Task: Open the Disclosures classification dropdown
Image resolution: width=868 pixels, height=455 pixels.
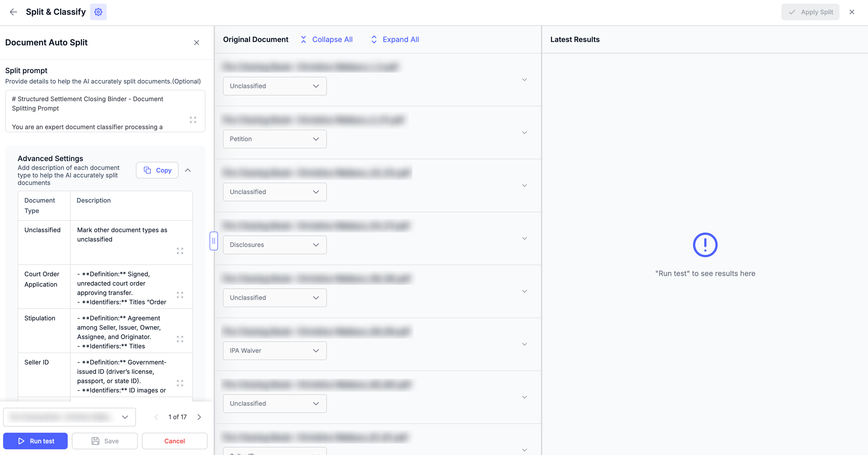Action: 275,245
